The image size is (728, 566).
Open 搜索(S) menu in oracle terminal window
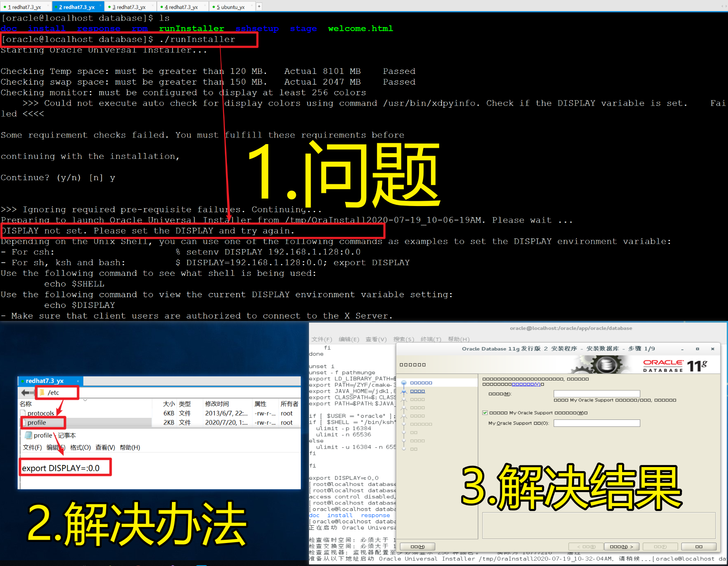[x=403, y=339]
